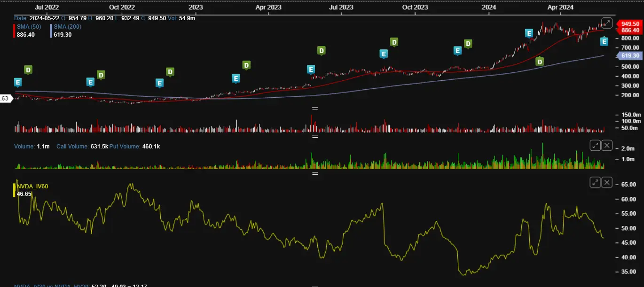This screenshot has height=287, width=644.
Task: Click the 65.00 IV axis label
Action: point(628,185)
